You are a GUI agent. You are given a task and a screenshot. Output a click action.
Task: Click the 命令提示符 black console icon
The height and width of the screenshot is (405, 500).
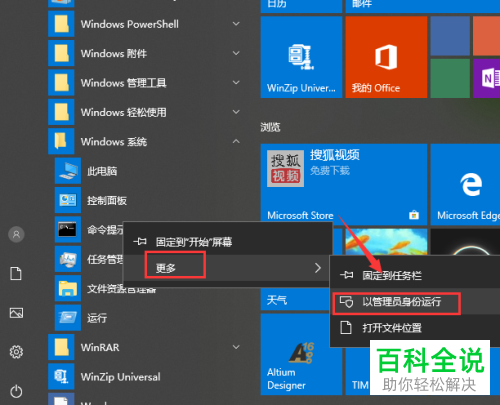click(x=68, y=230)
